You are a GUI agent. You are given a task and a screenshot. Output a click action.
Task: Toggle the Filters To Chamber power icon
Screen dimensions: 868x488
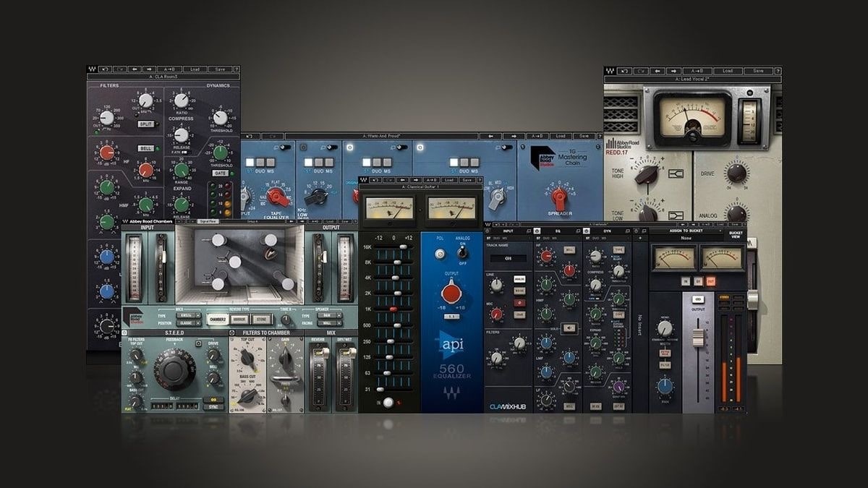coord(233,333)
